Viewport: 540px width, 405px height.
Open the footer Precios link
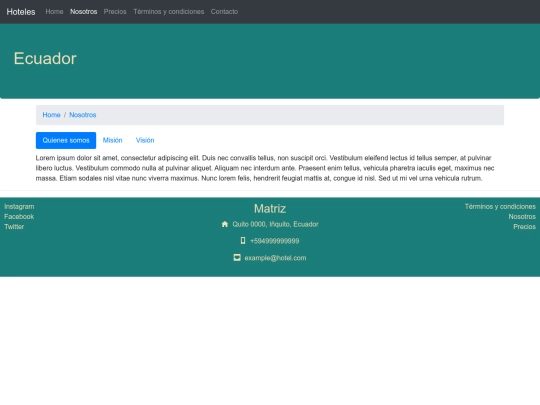point(525,227)
